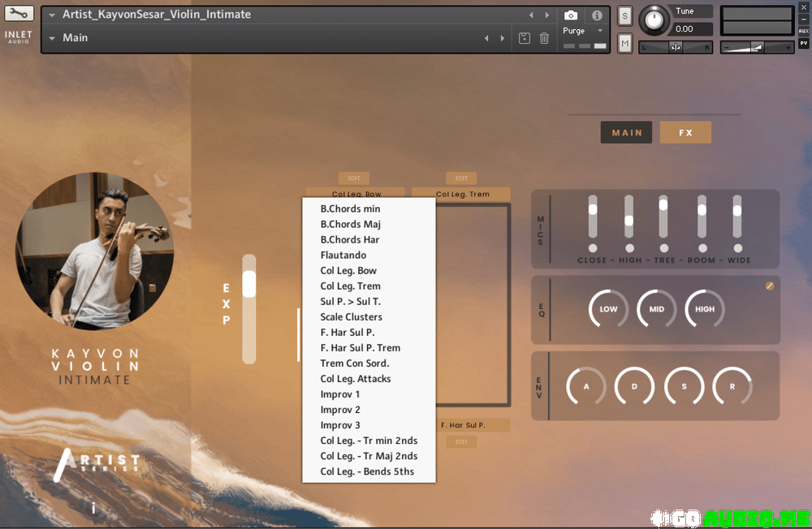Open the Purge dropdown menu
Image resolution: width=812 pixels, height=529 pixels.
(x=583, y=31)
